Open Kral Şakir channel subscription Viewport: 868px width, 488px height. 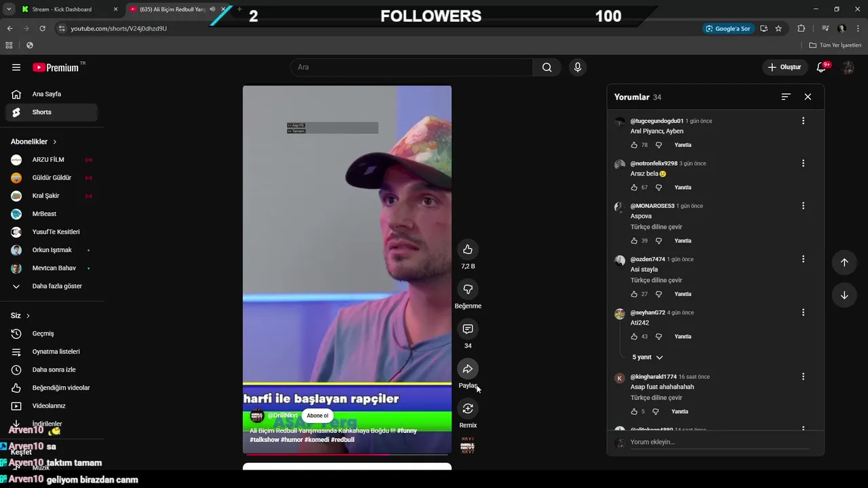coord(52,196)
